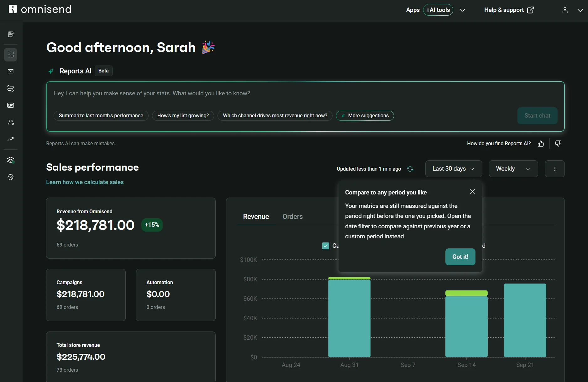Image resolution: width=588 pixels, height=382 pixels.
Task: Click the thumbs up feedback icon
Action: 541,144
